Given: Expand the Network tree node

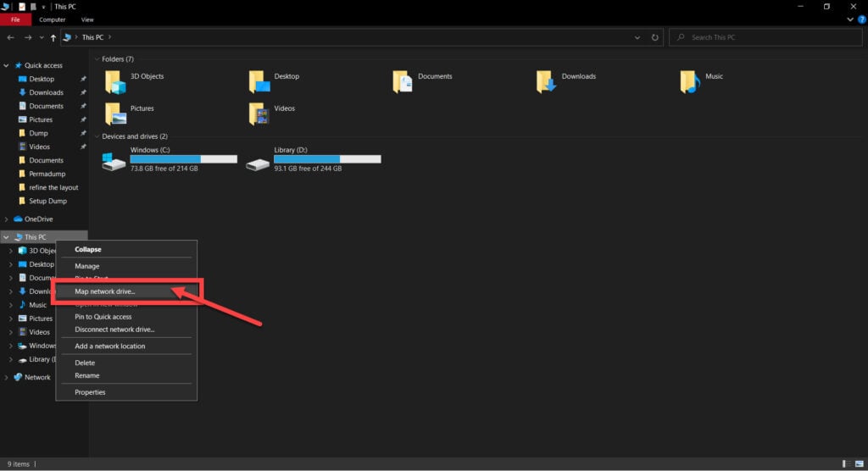Looking at the screenshot, I should [8, 377].
